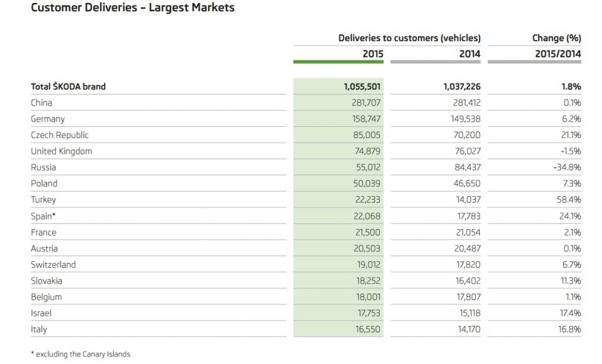Select the Spain* row label

point(43,216)
